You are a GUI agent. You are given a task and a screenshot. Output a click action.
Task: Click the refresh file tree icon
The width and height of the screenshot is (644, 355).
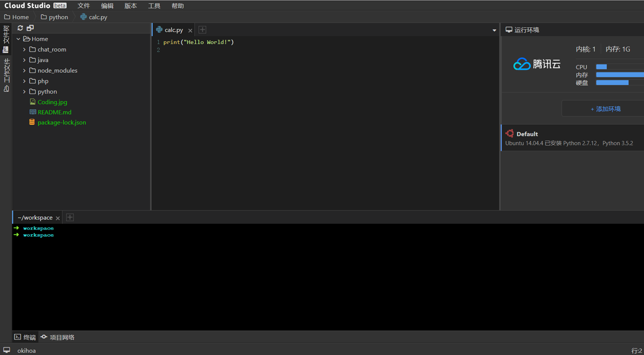coord(20,28)
